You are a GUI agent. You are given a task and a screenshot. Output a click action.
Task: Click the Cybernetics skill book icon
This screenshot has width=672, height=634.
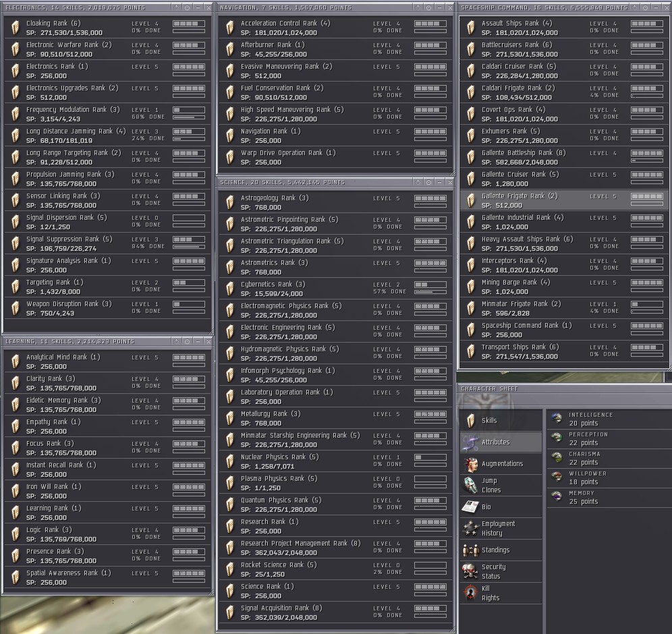click(x=230, y=288)
